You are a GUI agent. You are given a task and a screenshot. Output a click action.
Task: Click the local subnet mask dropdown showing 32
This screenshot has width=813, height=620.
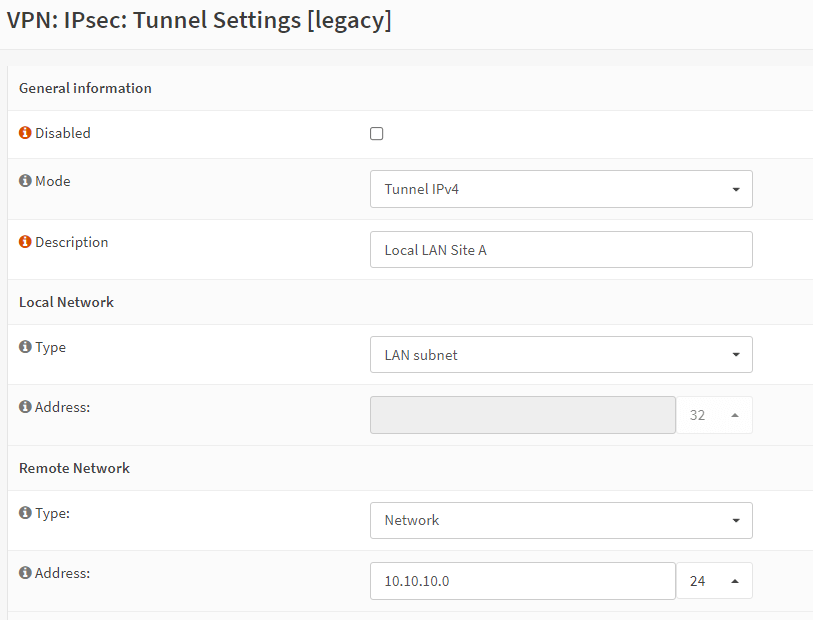(x=714, y=415)
